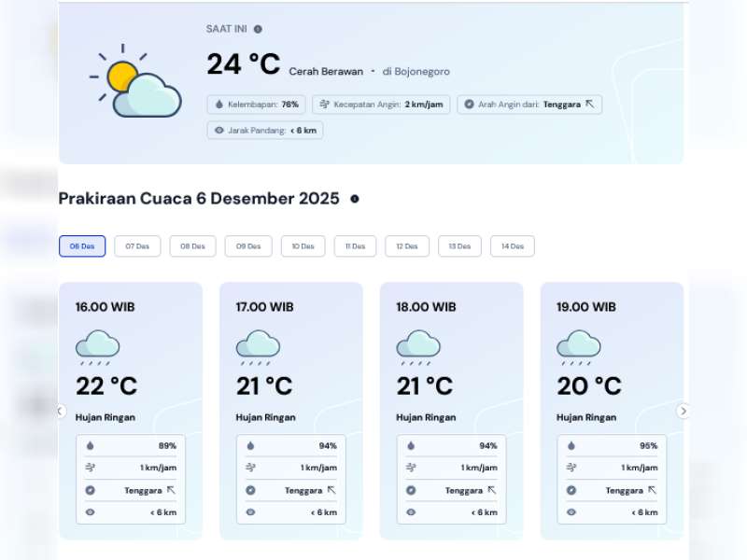Click the rain cloud icon in 19.00 WIB card
The image size is (747, 560).
579,344
